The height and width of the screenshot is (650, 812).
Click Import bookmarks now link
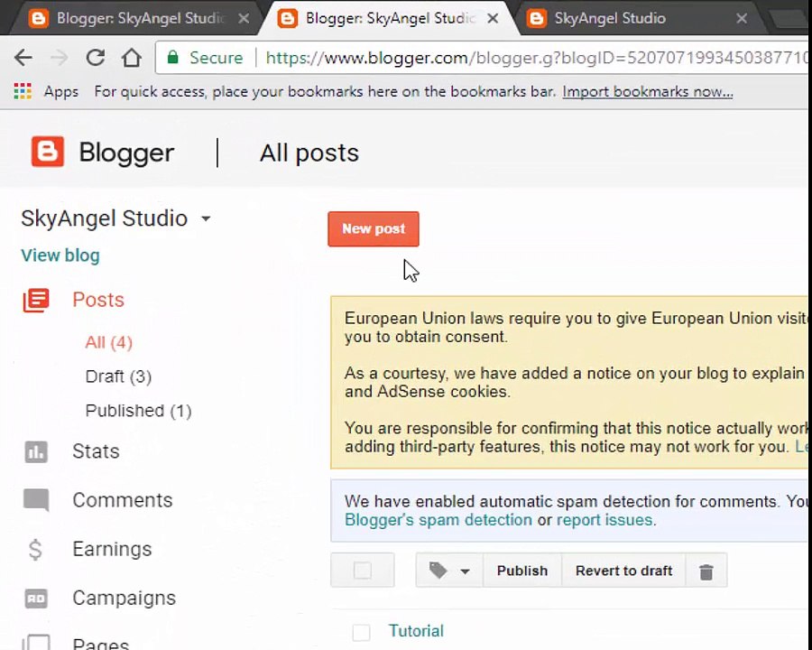[x=647, y=92]
